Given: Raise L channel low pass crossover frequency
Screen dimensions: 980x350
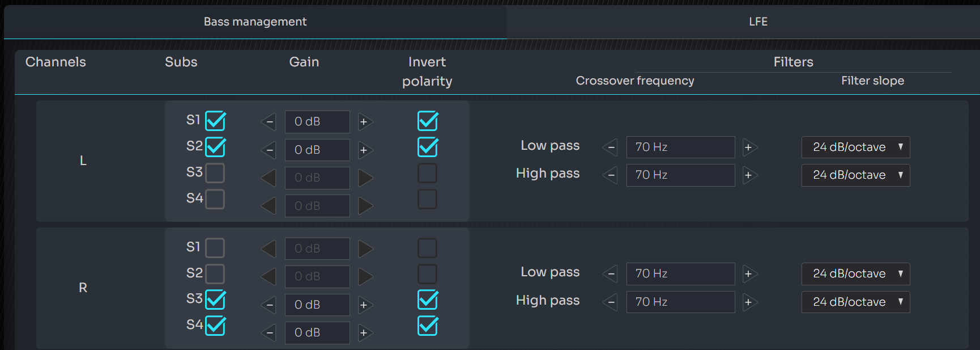Looking at the screenshot, I should tap(749, 147).
